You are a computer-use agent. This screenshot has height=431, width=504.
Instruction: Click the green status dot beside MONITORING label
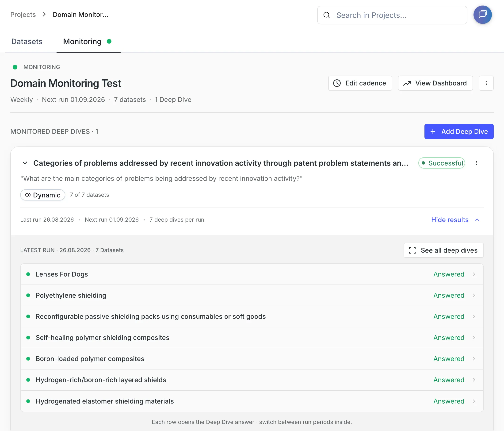point(15,67)
